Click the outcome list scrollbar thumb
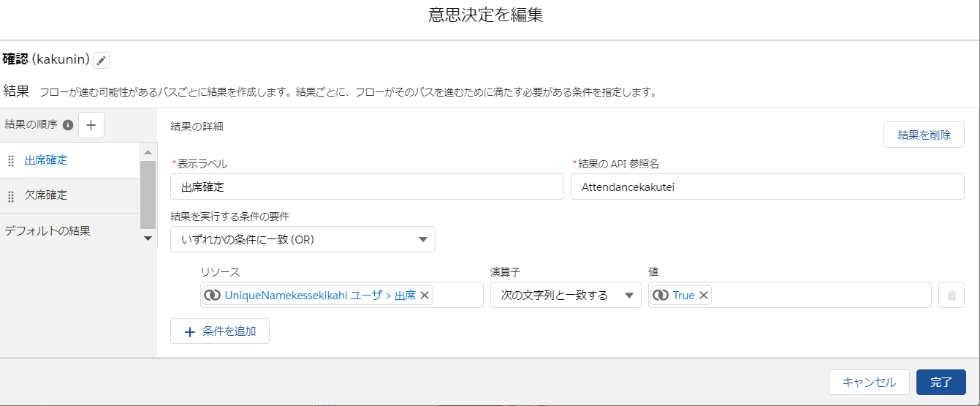The width and height of the screenshot is (980, 406). 148,195
